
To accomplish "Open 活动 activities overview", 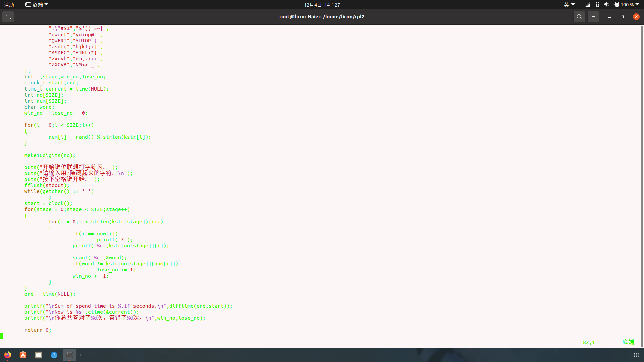I will 9,5.
